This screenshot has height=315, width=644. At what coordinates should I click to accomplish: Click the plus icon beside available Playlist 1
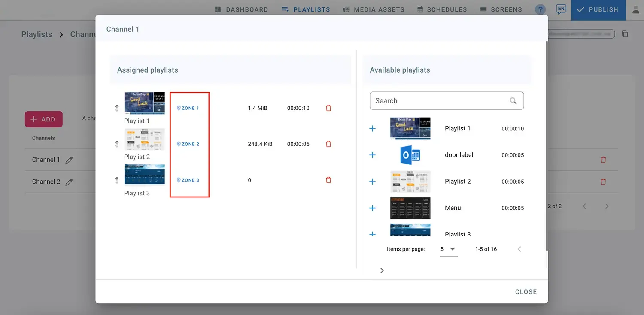click(372, 129)
